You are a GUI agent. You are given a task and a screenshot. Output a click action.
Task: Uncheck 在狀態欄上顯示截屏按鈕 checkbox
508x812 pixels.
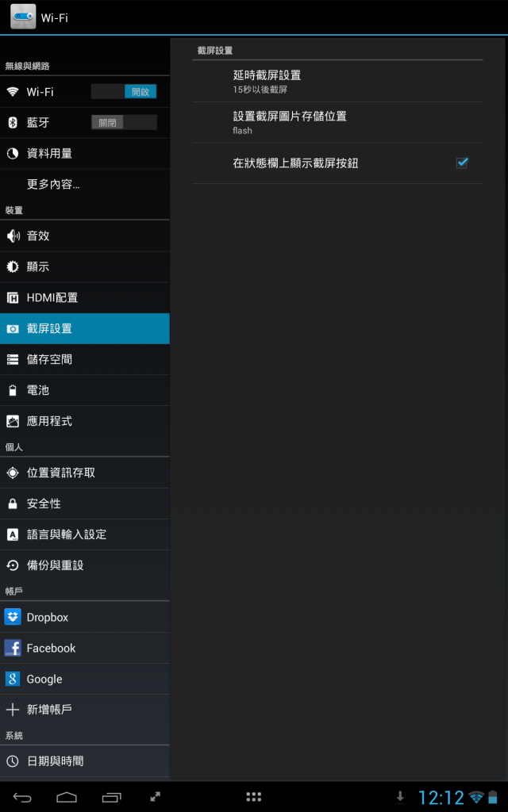461,163
